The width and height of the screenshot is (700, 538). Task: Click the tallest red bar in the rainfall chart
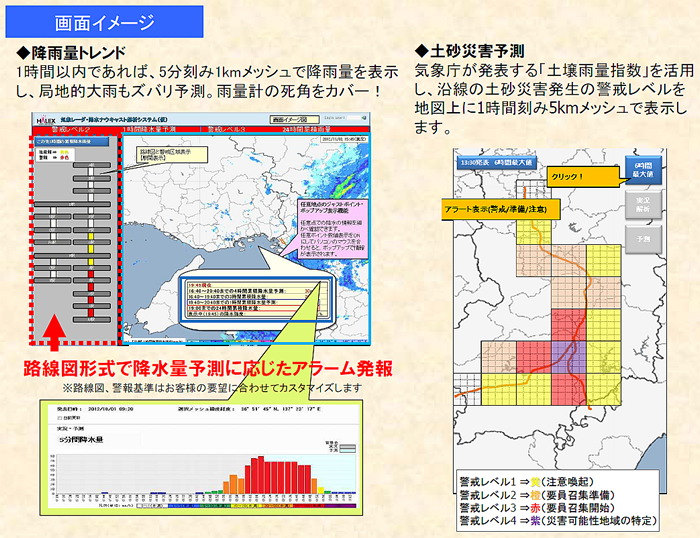261,475
